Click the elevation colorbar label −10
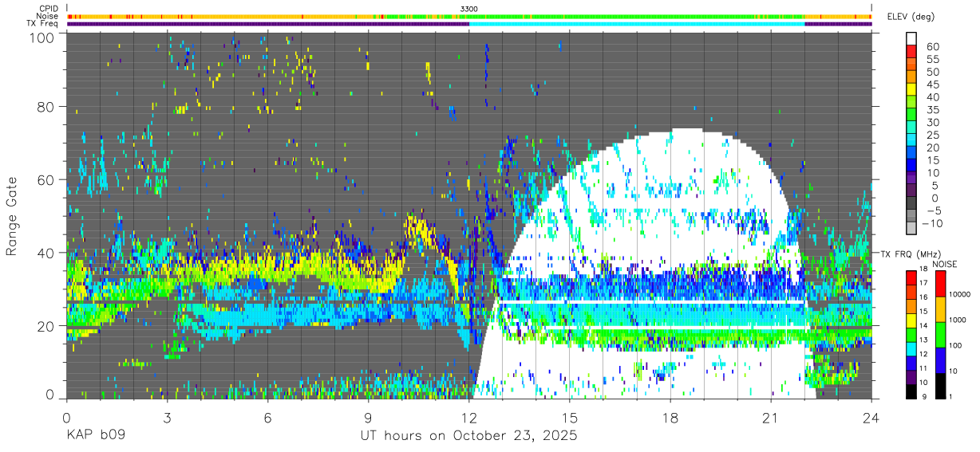The image size is (980, 452). [931, 222]
